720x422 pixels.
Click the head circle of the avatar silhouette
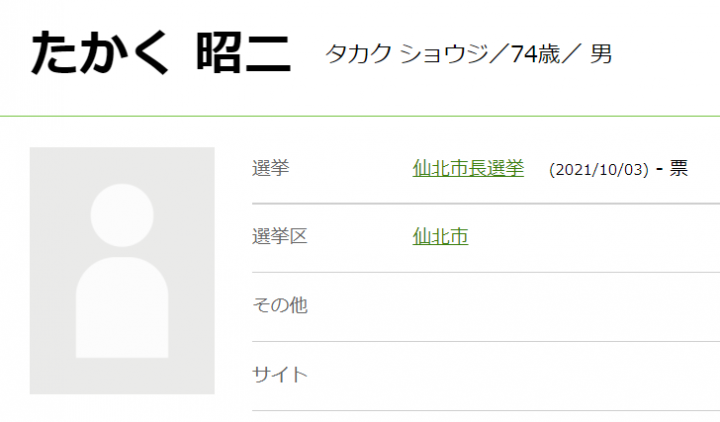pyautogui.click(x=122, y=216)
